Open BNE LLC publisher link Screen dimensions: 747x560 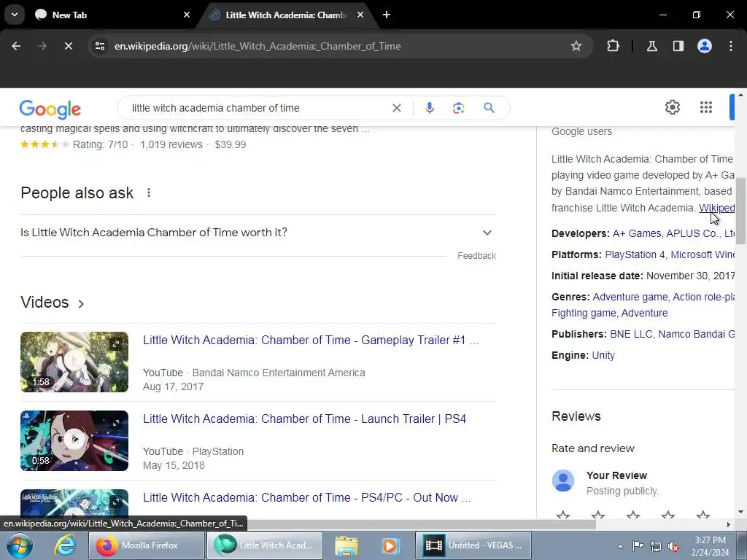pyautogui.click(x=631, y=334)
